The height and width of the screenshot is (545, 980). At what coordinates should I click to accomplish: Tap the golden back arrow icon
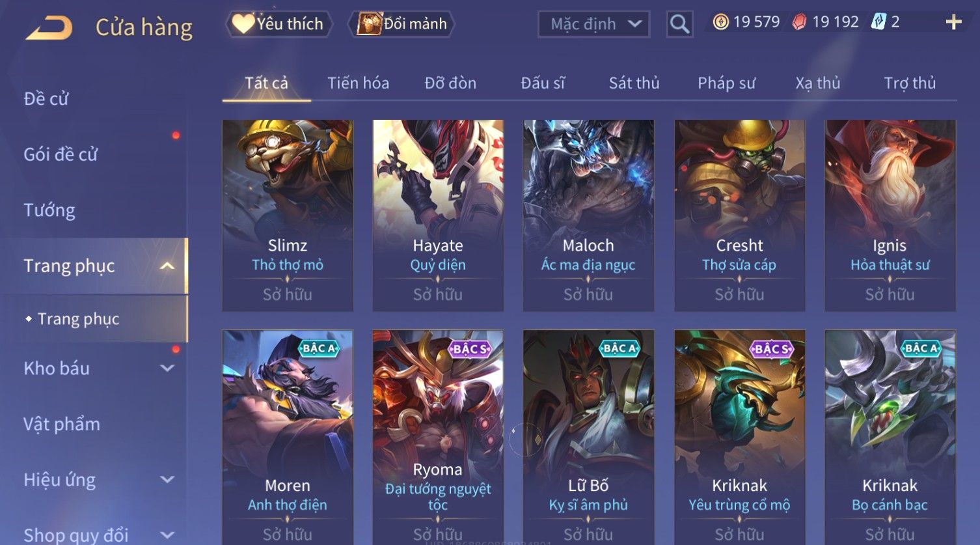pyautogui.click(x=49, y=28)
